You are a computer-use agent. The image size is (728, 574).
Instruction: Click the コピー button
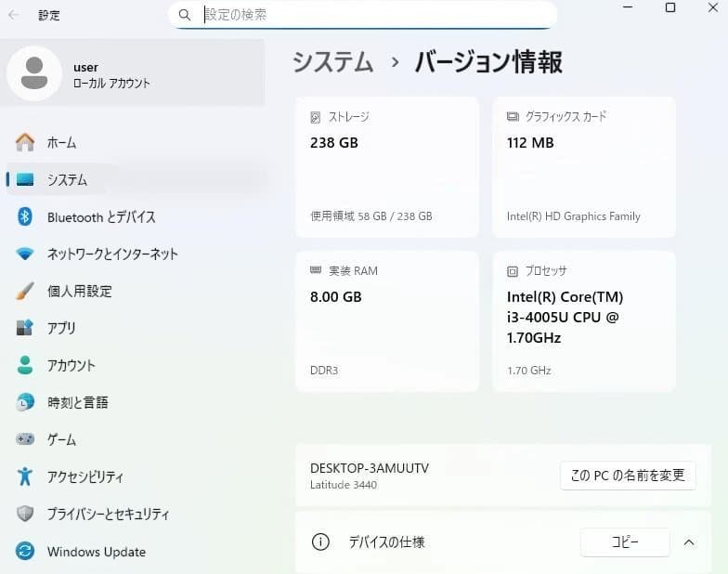(625, 541)
